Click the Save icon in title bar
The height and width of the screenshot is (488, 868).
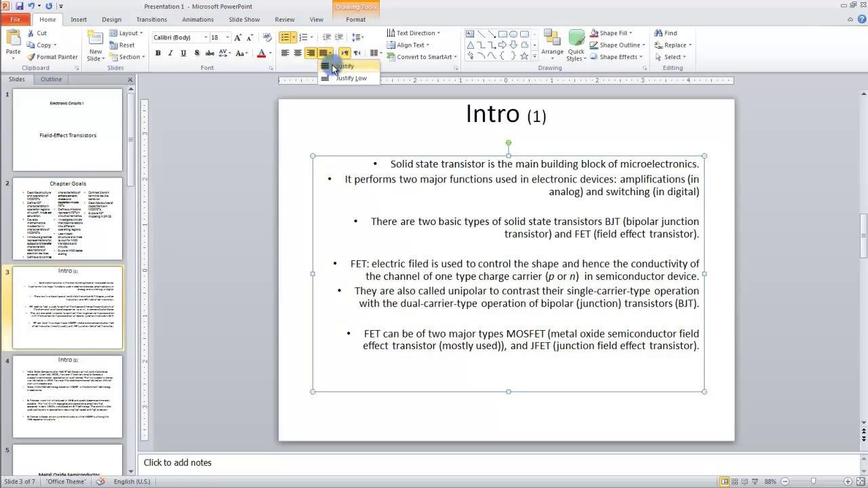tap(19, 6)
